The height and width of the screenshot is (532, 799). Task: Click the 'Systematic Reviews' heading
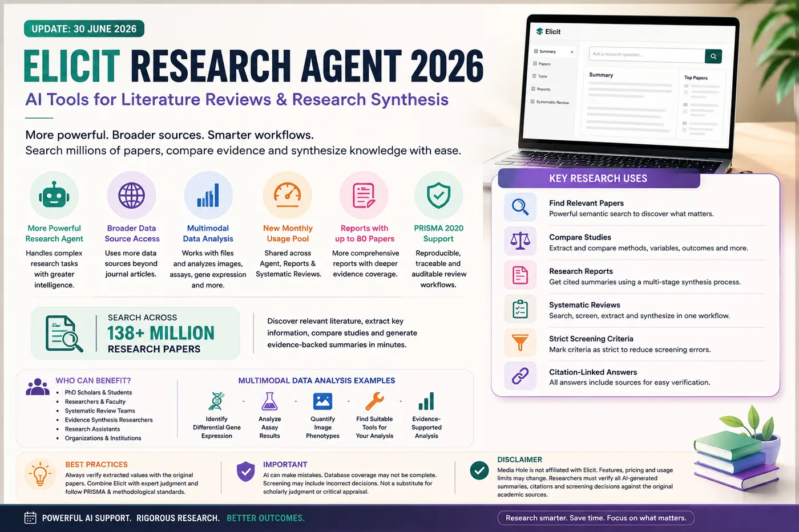click(584, 305)
